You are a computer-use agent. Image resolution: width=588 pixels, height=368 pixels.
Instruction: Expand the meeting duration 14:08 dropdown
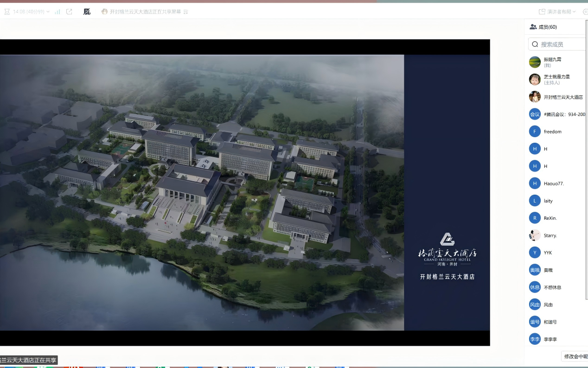pyautogui.click(x=48, y=12)
